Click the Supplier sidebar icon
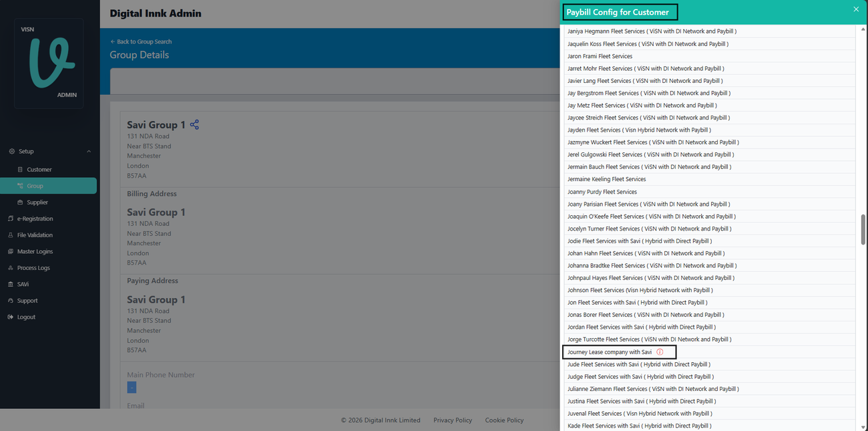Image resolution: width=868 pixels, height=431 pixels. 20,202
